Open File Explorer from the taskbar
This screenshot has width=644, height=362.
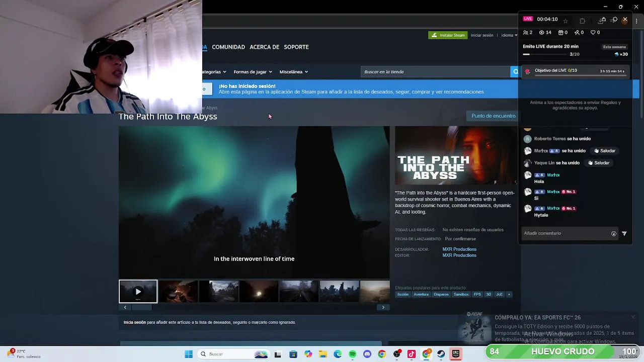click(323, 354)
